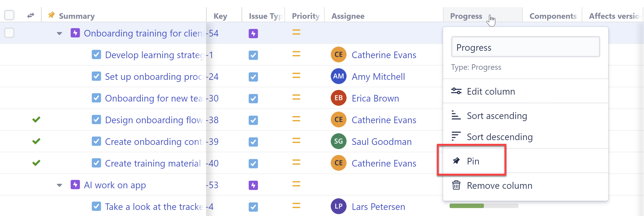Click green checkmark on Design onboarding flow row
This screenshot has width=644, height=216.
click(x=36, y=120)
